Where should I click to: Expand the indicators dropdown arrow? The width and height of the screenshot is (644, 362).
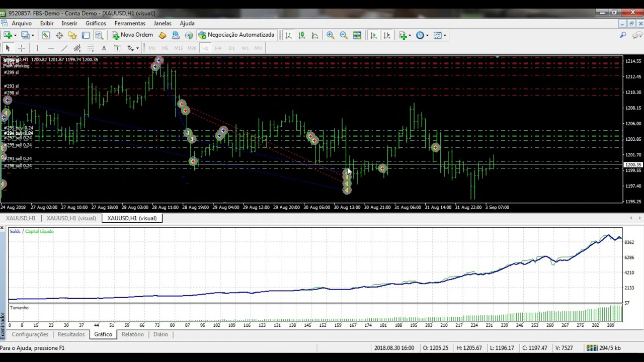[410, 35]
